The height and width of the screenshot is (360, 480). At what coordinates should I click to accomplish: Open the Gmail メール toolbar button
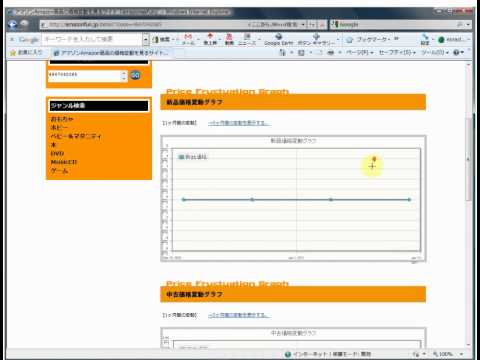click(x=188, y=39)
